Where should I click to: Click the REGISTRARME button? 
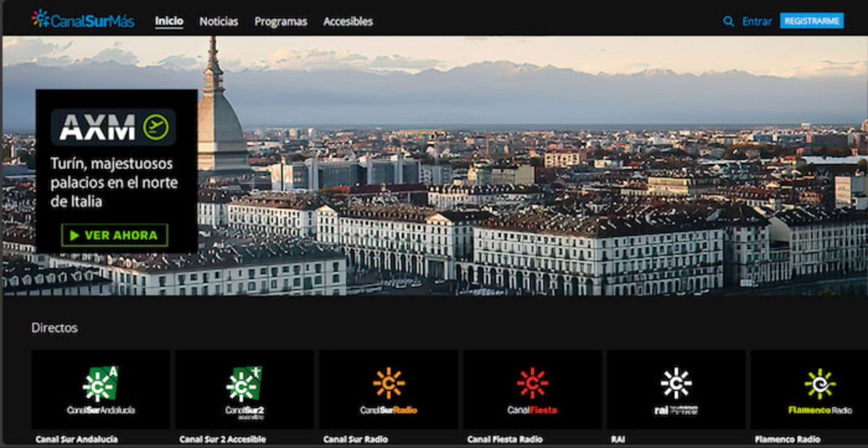(x=812, y=21)
